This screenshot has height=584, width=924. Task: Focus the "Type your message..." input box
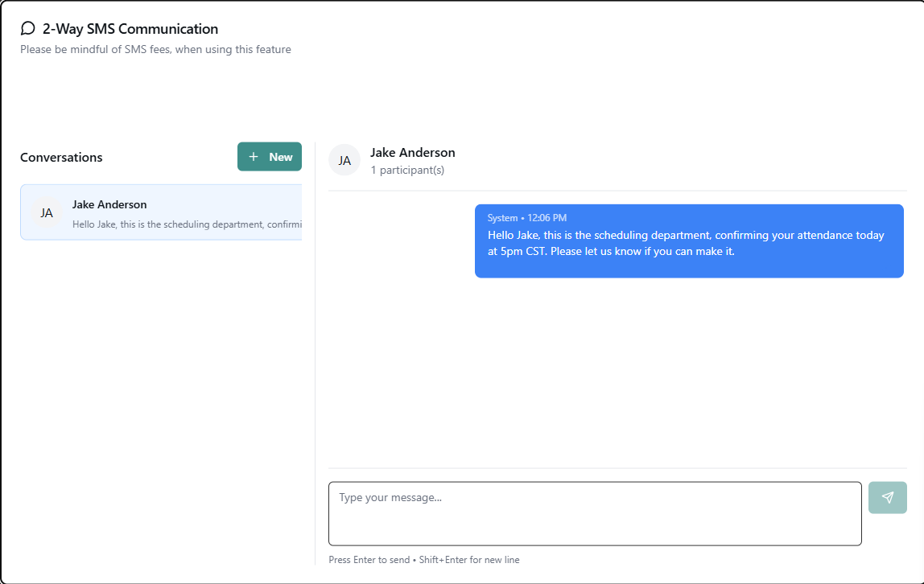[x=595, y=513]
